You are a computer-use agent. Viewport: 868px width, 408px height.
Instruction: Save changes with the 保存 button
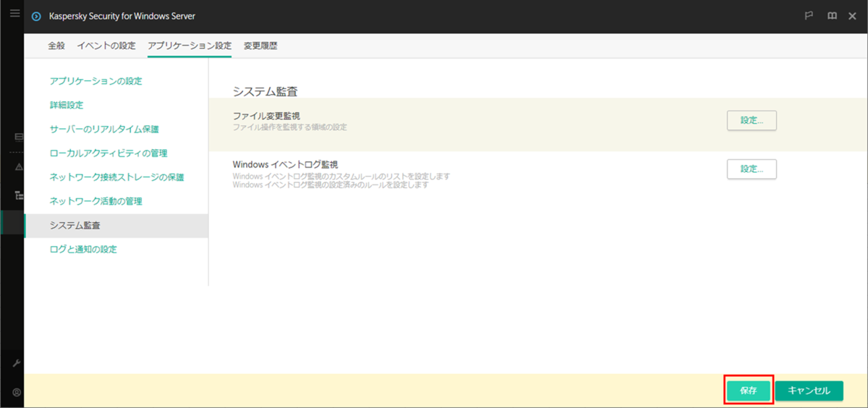[749, 391]
